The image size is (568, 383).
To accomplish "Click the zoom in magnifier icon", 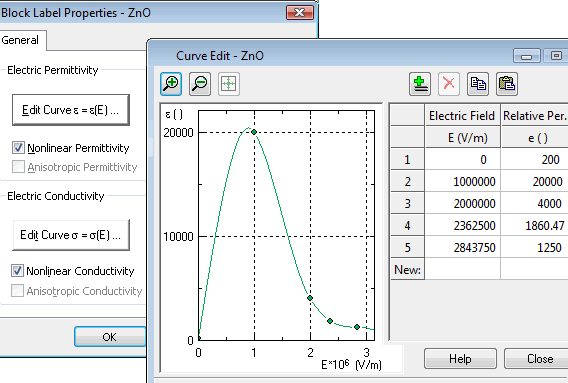I will (x=171, y=84).
